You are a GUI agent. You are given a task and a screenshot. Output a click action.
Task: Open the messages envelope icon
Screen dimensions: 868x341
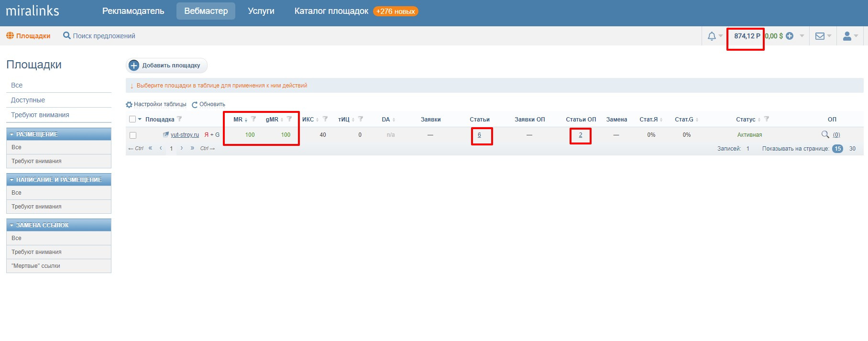tap(820, 36)
